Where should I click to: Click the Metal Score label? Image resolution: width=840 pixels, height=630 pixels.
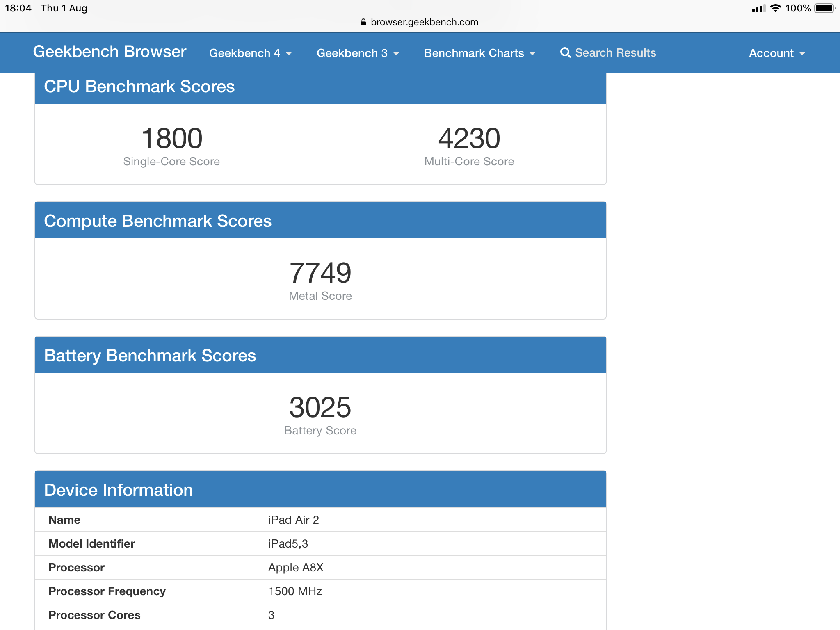click(x=320, y=296)
